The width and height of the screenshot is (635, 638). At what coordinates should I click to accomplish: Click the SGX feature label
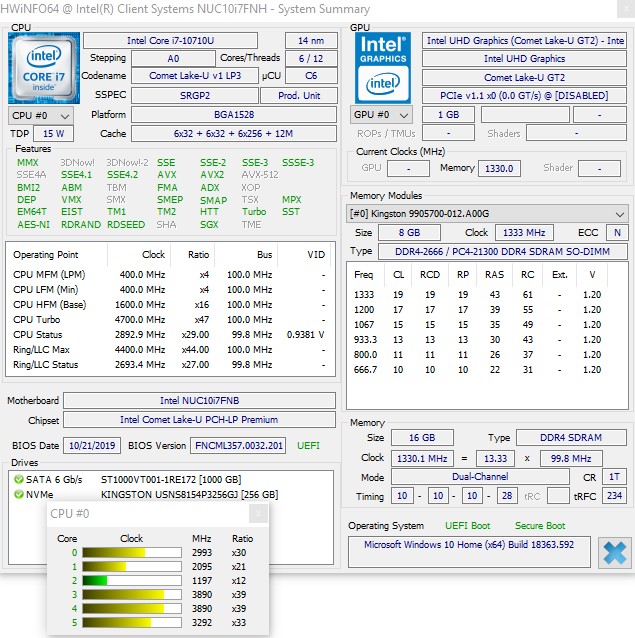(209, 225)
